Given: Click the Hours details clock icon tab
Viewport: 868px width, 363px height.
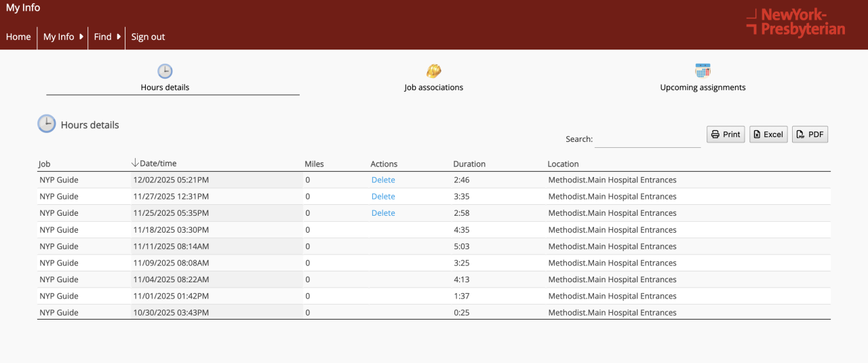Looking at the screenshot, I should 165,71.
